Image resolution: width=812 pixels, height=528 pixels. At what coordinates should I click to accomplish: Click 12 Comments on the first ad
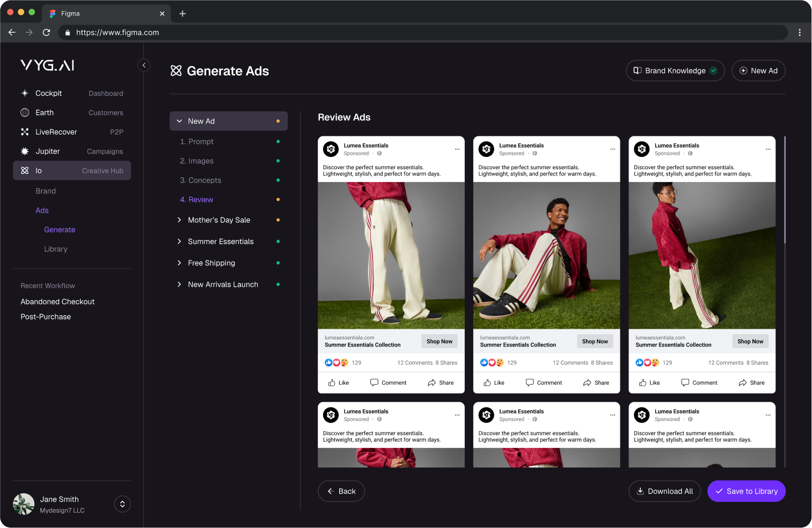pos(415,363)
